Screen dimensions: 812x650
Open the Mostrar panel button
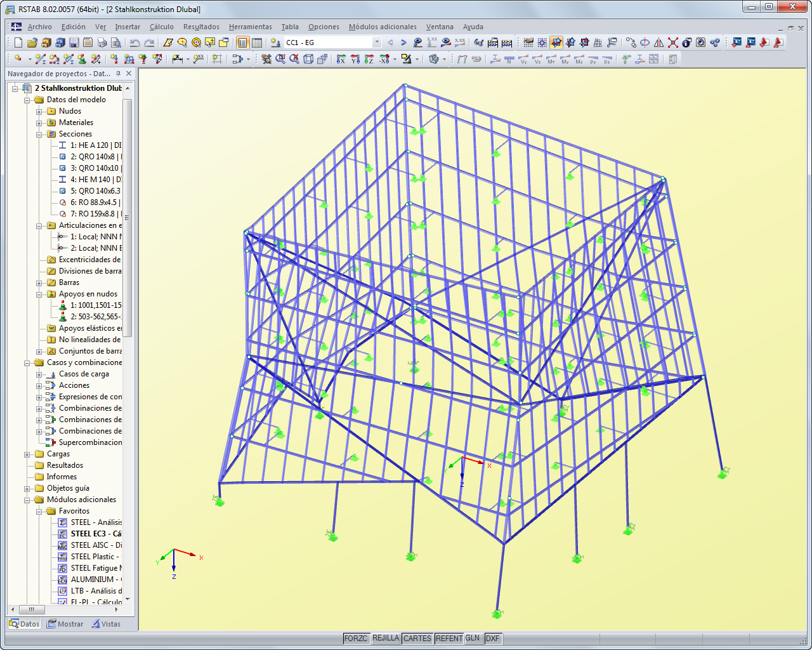coord(65,624)
